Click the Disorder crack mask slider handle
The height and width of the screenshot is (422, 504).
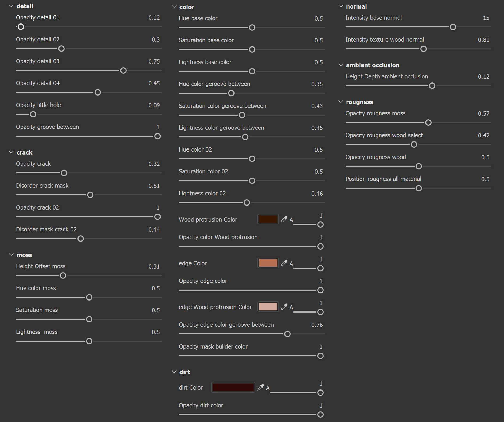90,195
